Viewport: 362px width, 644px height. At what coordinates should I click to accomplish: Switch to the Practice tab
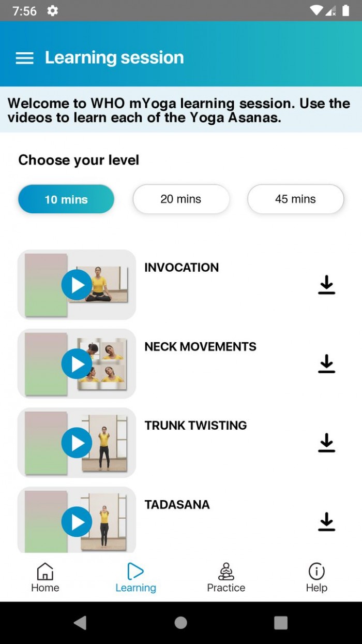[226, 577]
